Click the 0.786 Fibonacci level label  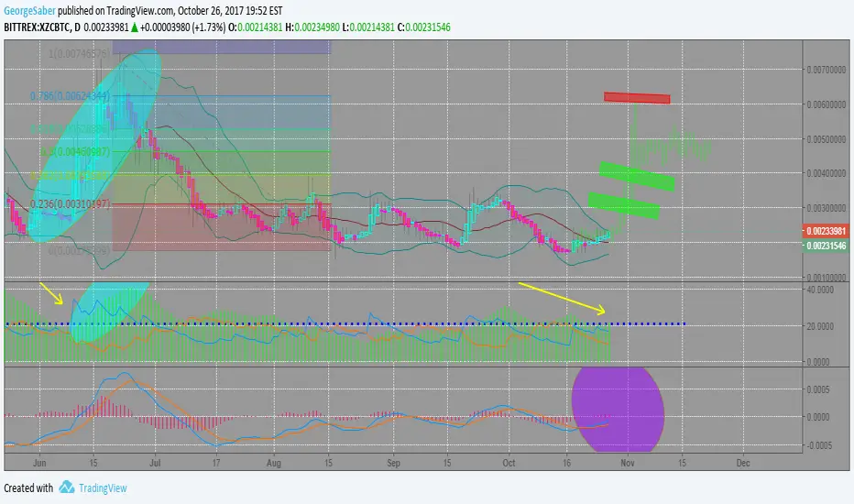point(71,96)
